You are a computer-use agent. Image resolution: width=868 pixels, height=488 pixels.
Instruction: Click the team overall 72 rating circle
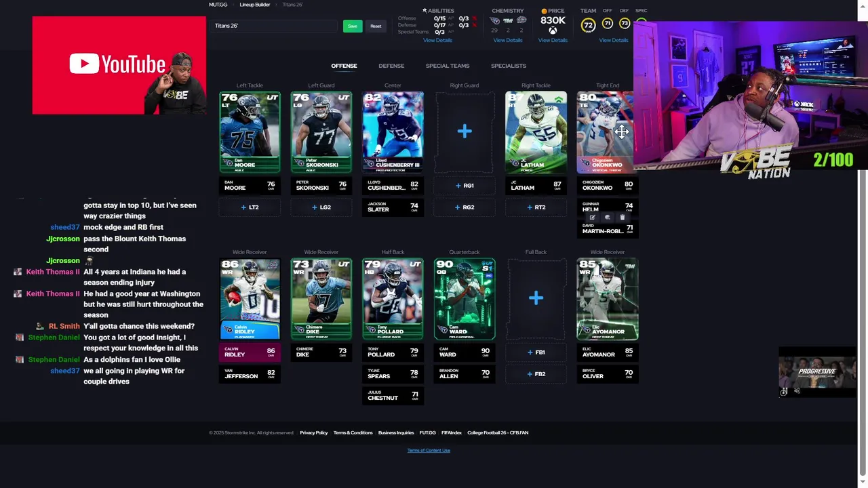[588, 25]
